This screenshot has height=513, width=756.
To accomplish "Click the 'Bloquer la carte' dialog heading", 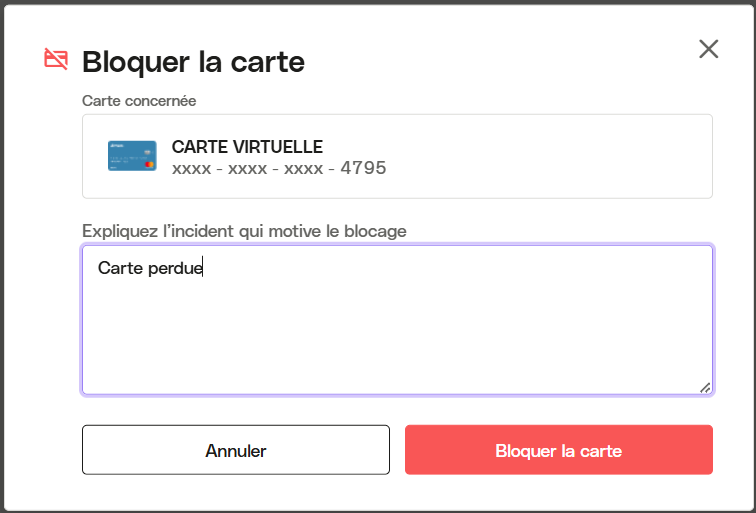I will [193, 62].
